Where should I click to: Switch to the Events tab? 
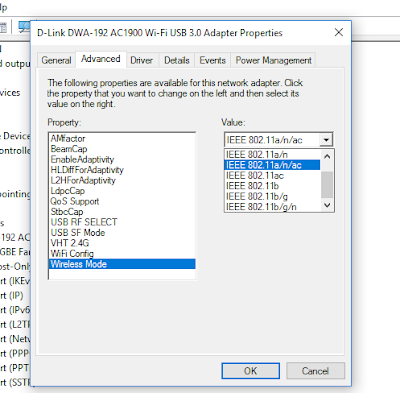pyautogui.click(x=212, y=60)
